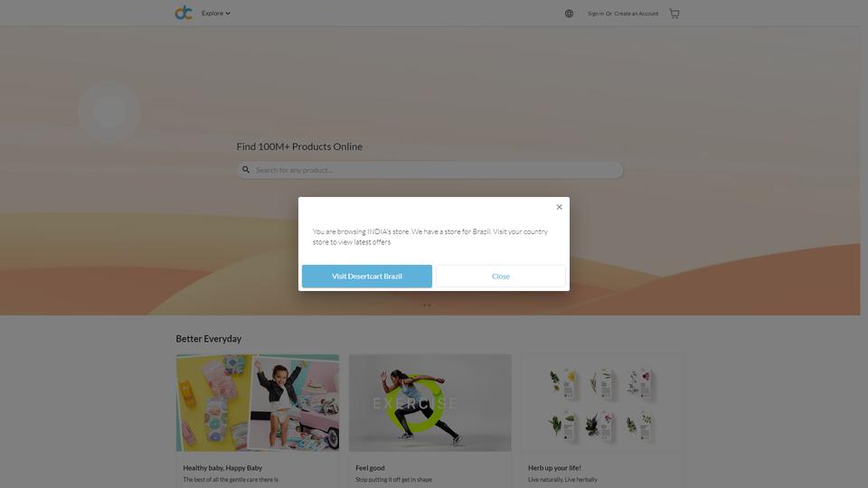Image resolution: width=868 pixels, height=488 pixels.
Task: Focus the product search field
Action: (430, 170)
